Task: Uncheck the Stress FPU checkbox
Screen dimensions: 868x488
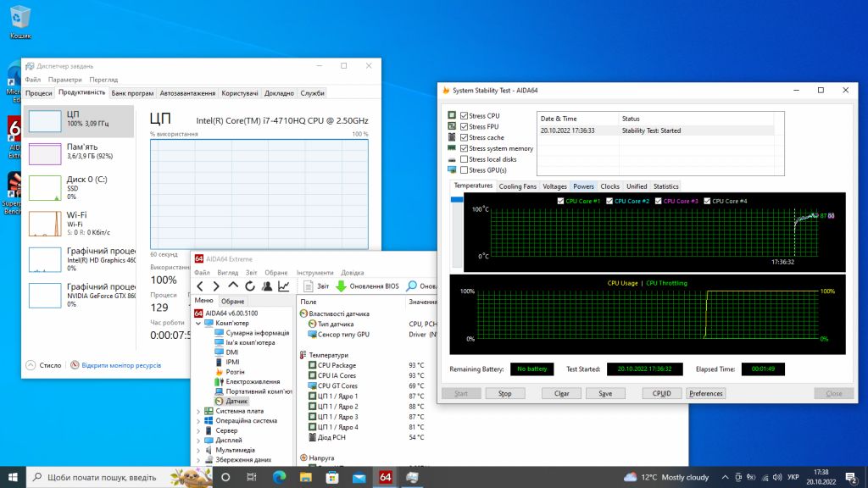Action: [x=464, y=127]
